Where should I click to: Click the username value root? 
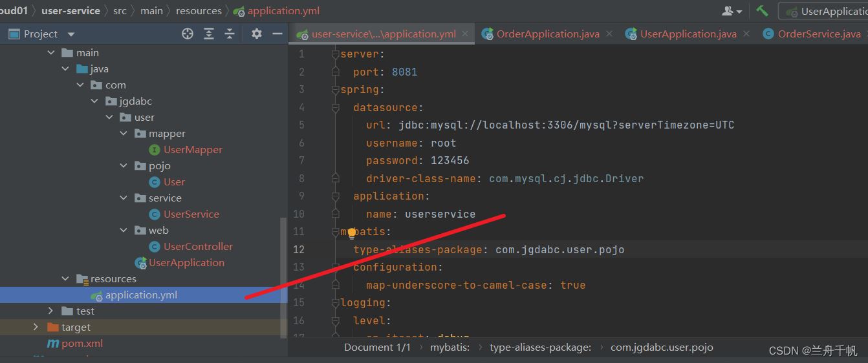click(443, 143)
